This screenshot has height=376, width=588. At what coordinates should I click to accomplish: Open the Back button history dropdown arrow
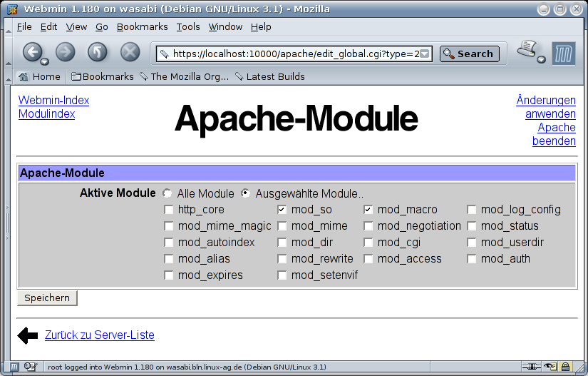(45, 61)
